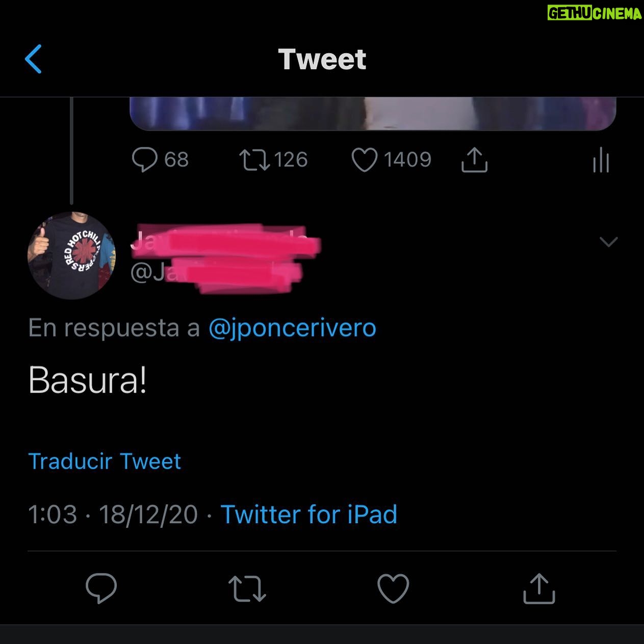Open the Red Hot Chili Peppers avatar

pos(71,255)
